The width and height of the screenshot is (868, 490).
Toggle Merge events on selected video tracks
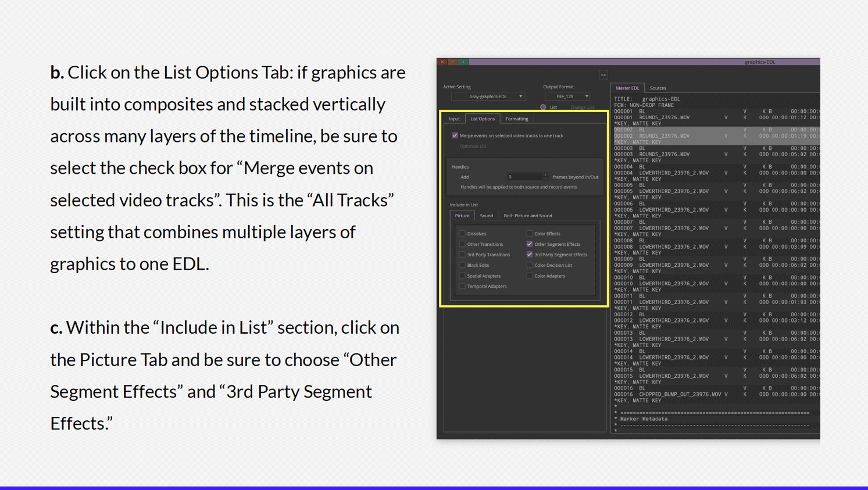tap(455, 135)
